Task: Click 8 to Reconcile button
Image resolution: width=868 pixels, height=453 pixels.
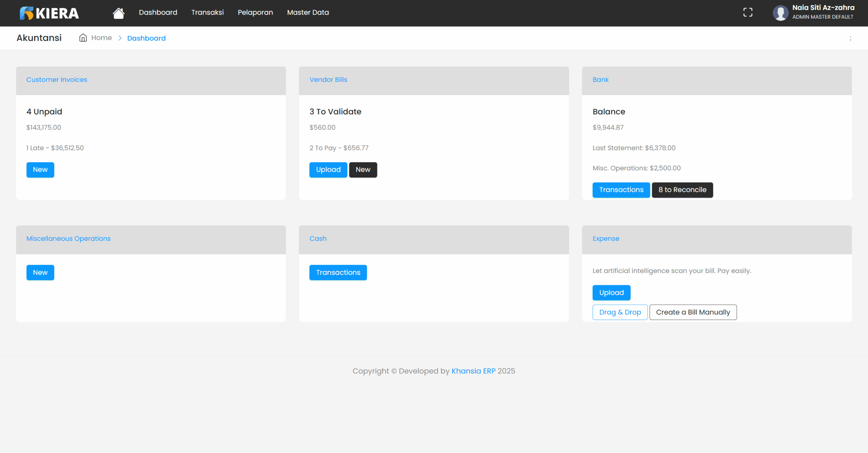Action: click(x=682, y=190)
